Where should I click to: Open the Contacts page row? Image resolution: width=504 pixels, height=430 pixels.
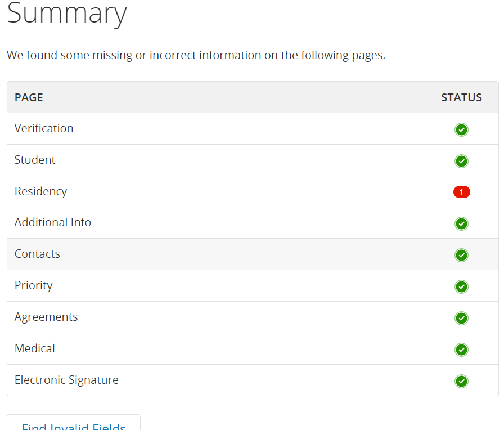point(37,254)
